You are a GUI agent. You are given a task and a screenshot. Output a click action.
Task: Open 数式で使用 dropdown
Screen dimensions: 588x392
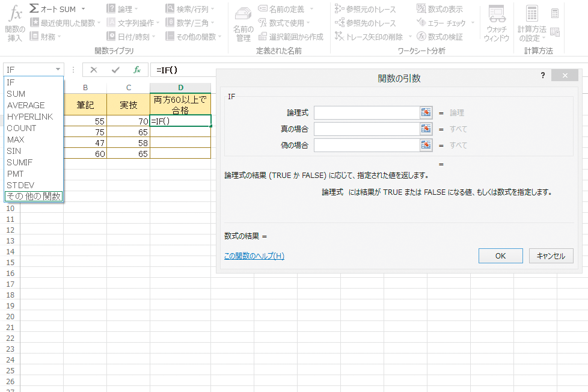click(x=284, y=23)
